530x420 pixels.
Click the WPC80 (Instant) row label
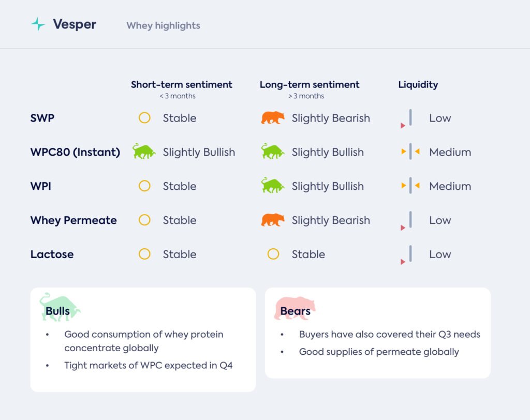click(x=75, y=152)
